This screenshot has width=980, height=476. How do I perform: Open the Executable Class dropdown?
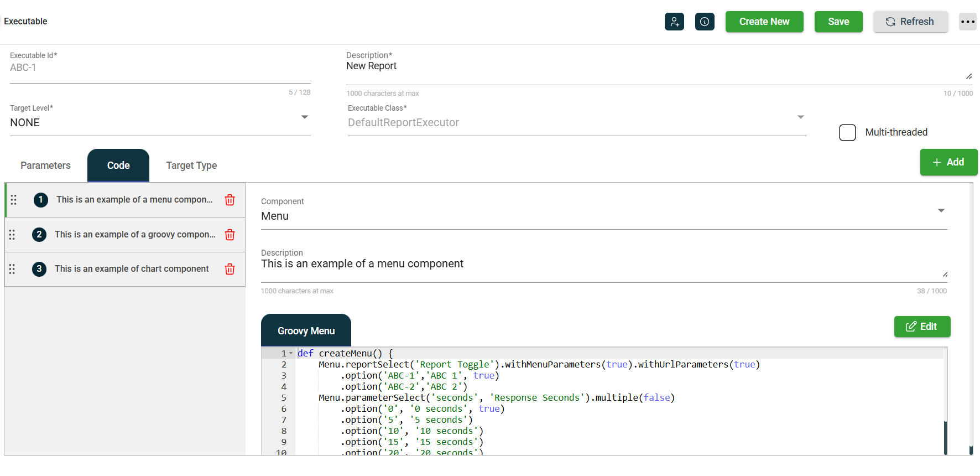(800, 117)
